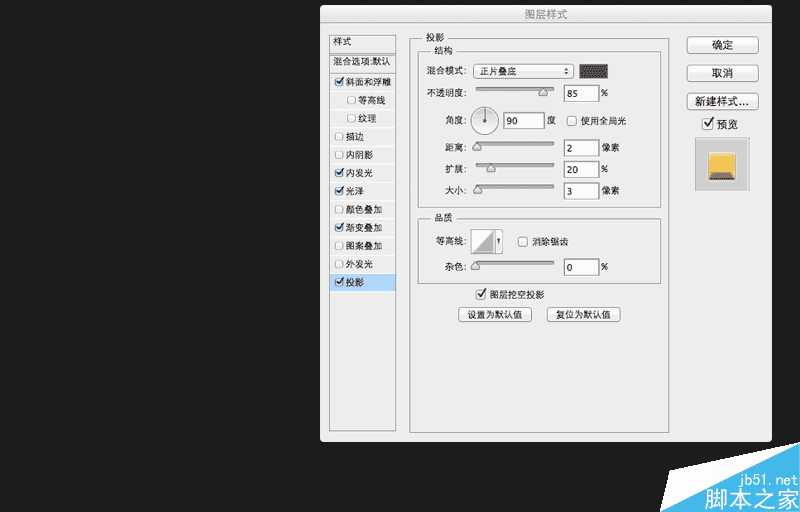Enable the 描边 stroke effect checkbox
This screenshot has width=800, height=512.
(340, 137)
